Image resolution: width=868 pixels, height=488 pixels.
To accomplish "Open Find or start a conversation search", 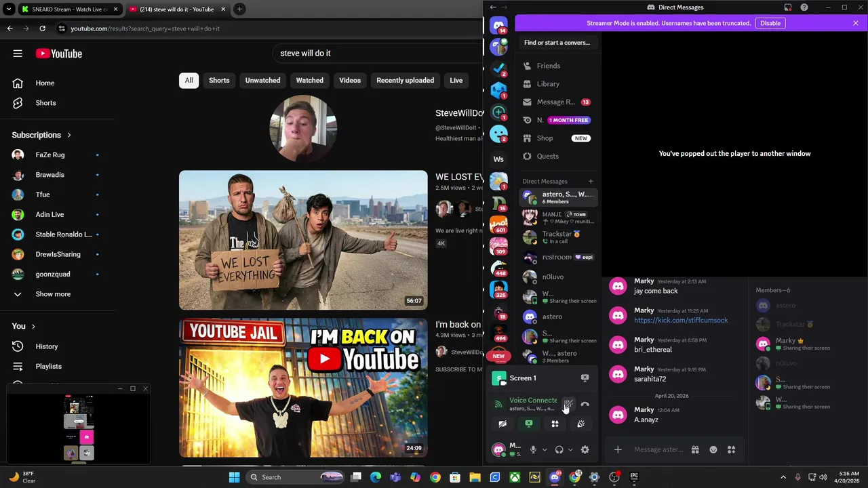I will [557, 43].
